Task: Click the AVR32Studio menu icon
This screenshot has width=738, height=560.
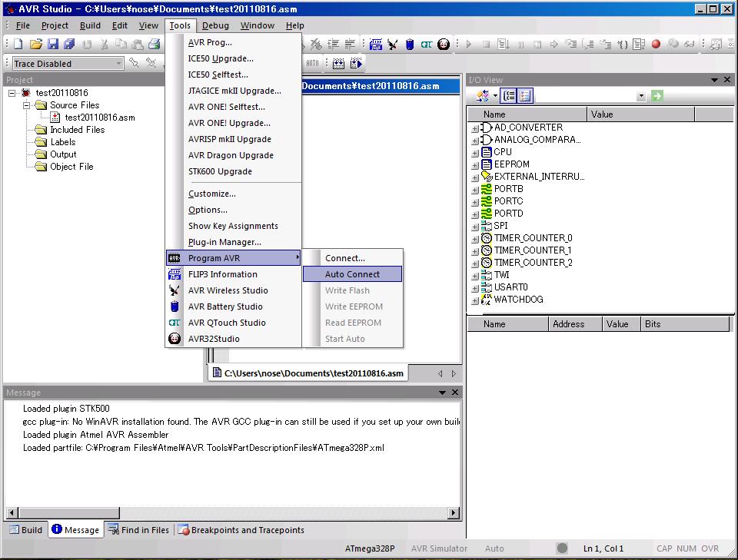Action: click(175, 339)
